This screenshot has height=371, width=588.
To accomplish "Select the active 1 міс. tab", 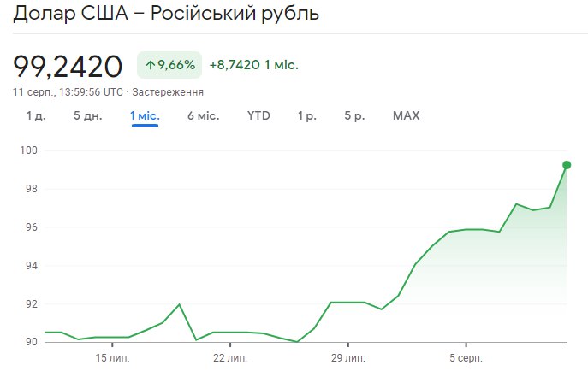I will [145, 115].
